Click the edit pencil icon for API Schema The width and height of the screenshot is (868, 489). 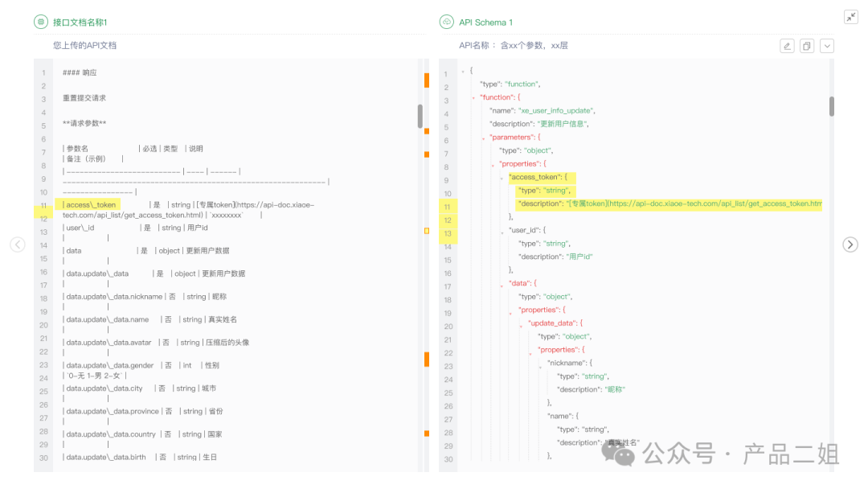tap(787, 46)
